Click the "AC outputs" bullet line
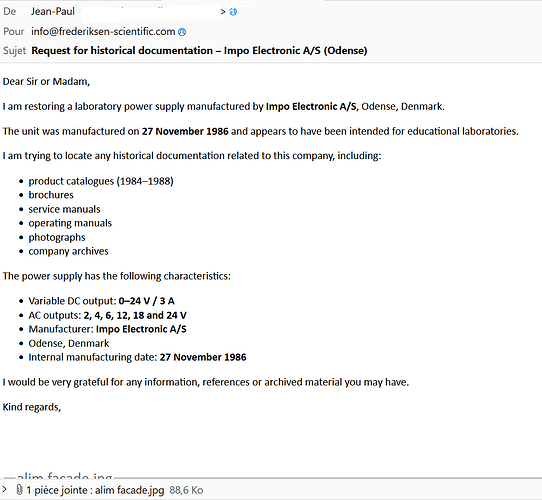Viewport: 542px width, 500px height. click(x=108, y=315)
